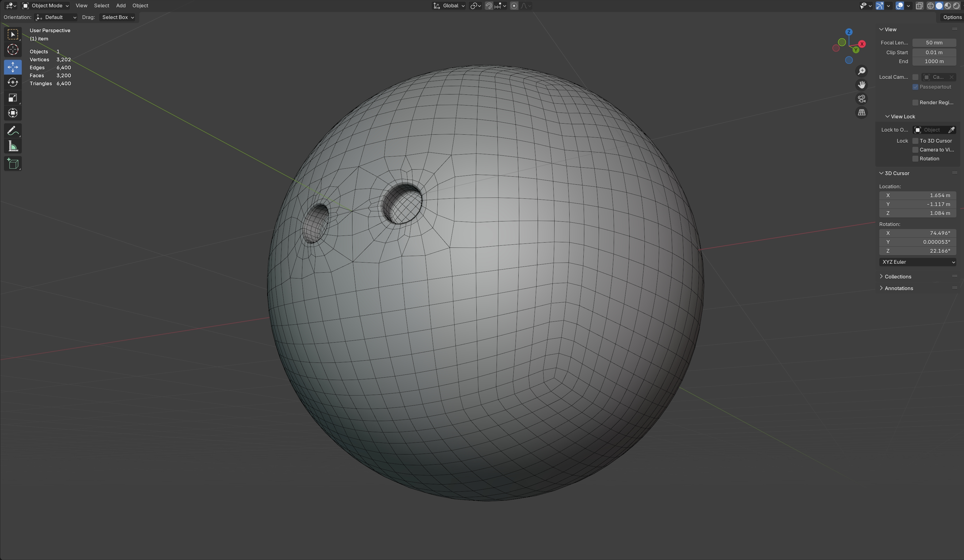Image resolution: width=964 pixels, height=560 pixels.
Task: Click the pan view hand icon
Action: click(862, 85)
